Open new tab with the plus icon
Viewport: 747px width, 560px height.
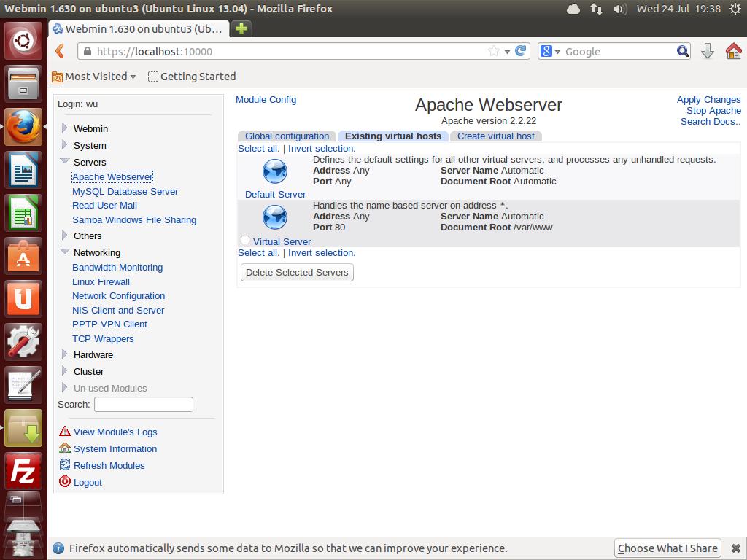241,28
